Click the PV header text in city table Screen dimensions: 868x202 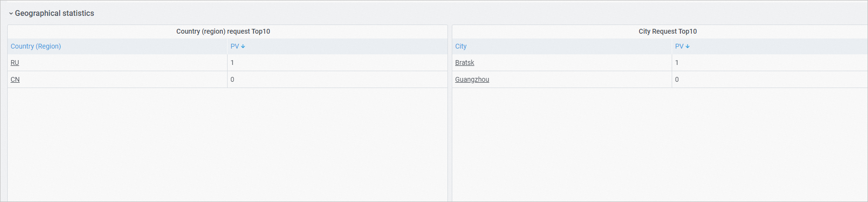coord(679,46)
